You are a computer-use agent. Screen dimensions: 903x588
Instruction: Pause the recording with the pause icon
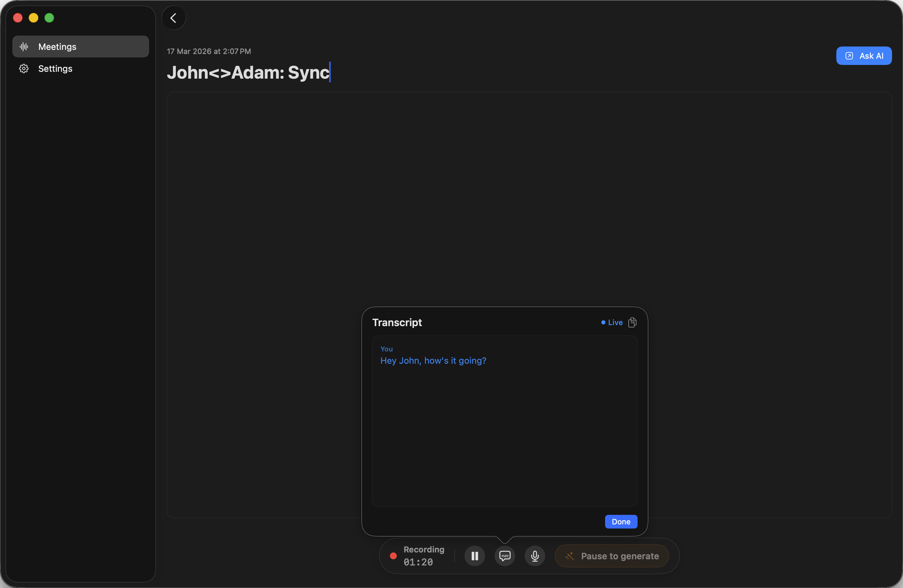(x=475, y=556)
